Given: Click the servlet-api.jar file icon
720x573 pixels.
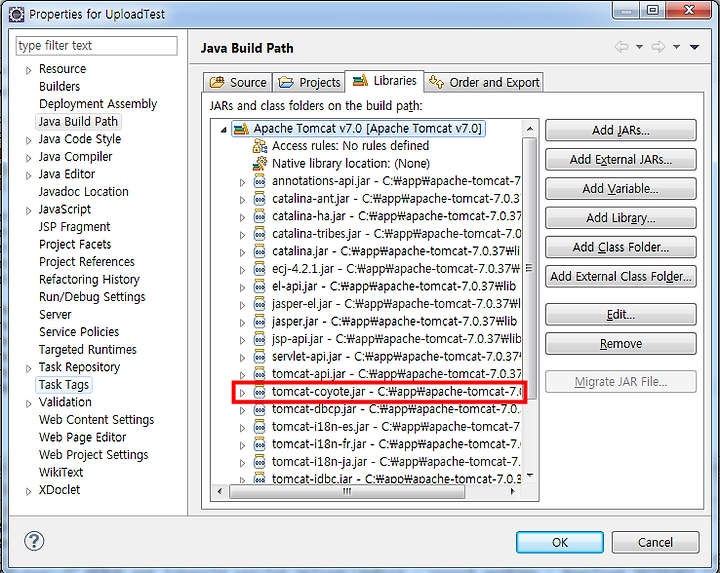Looking at the screenshot, I should click(260, 357).
